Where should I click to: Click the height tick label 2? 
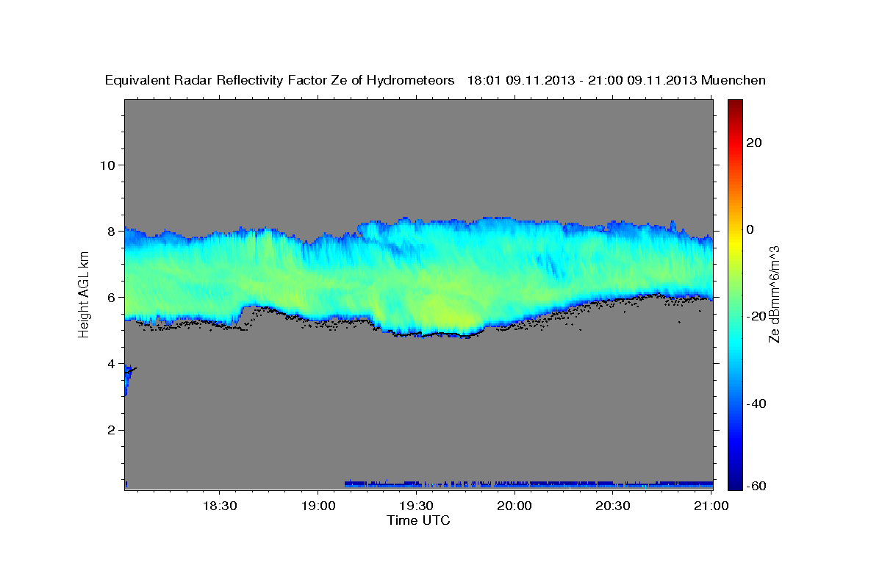pyautogui.click(x=112, y=430)
